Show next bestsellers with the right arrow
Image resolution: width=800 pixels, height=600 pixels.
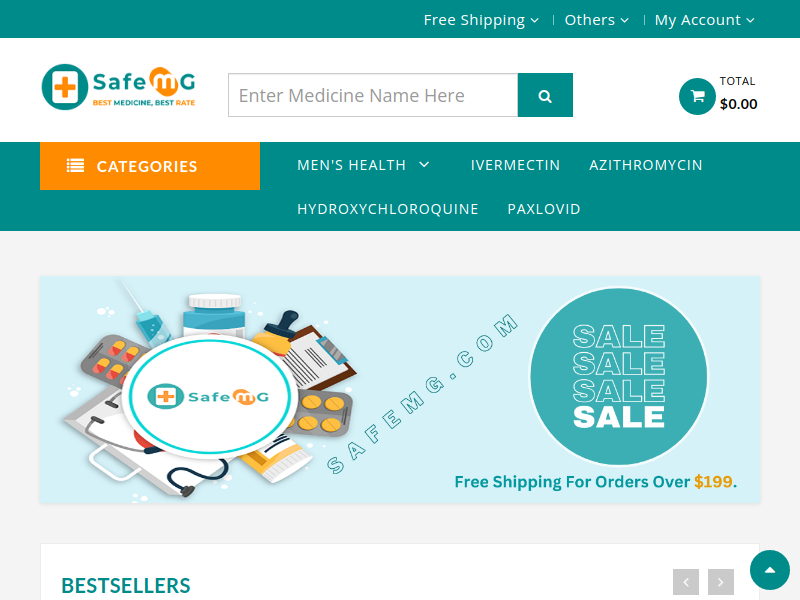[x=720, y=582]
